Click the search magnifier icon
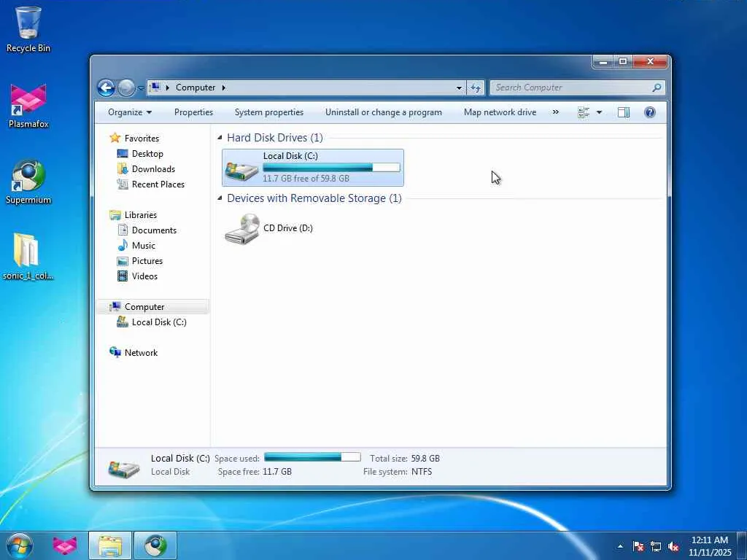Image resolution: width=747 pixels, height=560 pixels. pos(657,87)
